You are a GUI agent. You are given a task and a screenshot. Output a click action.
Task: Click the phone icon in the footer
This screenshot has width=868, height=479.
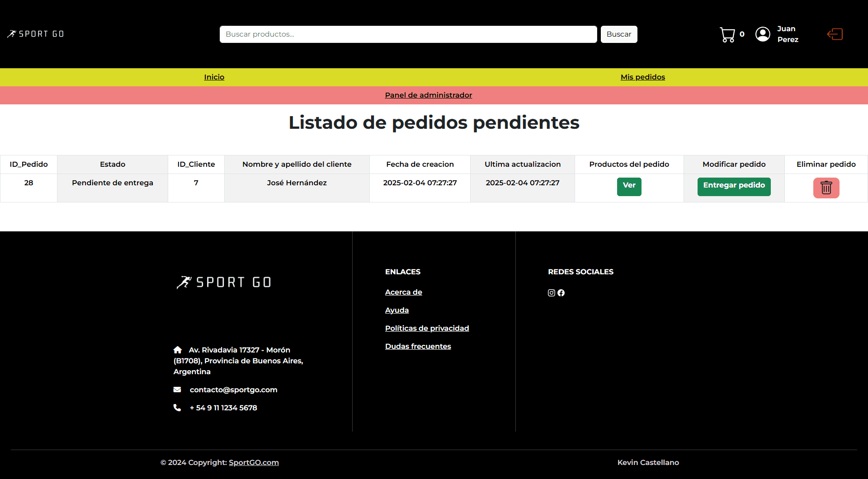[177, 408]
